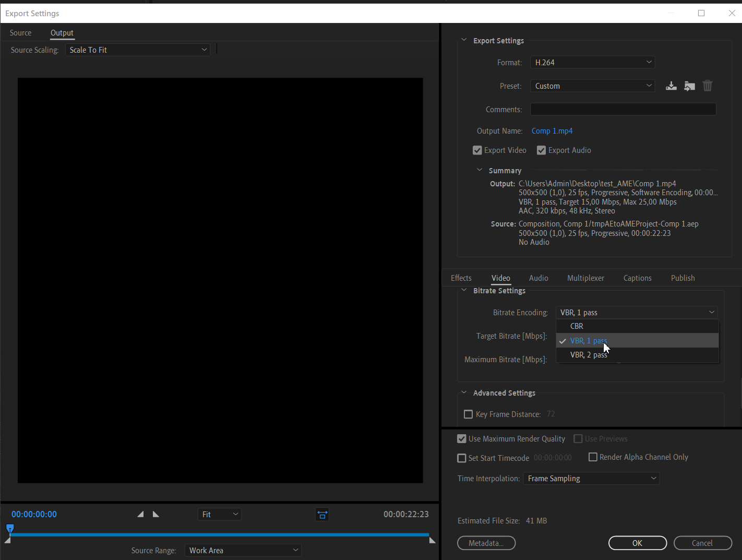Click the Save Preset icon

pos(671,86)
